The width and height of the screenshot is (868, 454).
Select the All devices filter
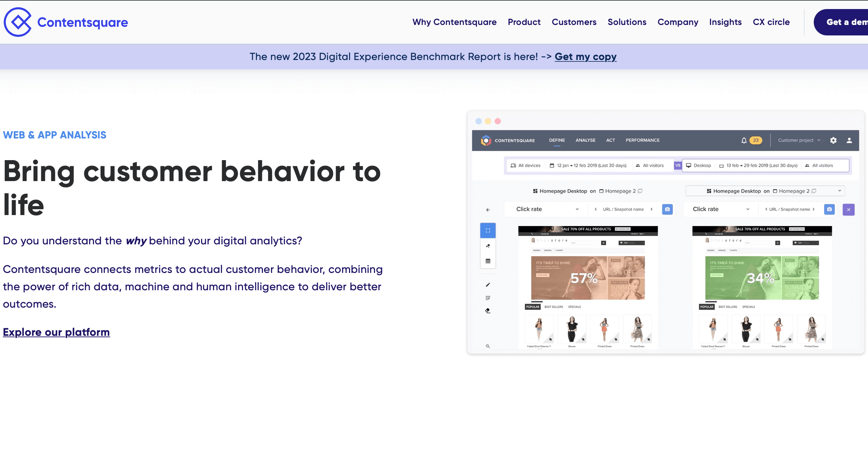[x=526, y=166]
